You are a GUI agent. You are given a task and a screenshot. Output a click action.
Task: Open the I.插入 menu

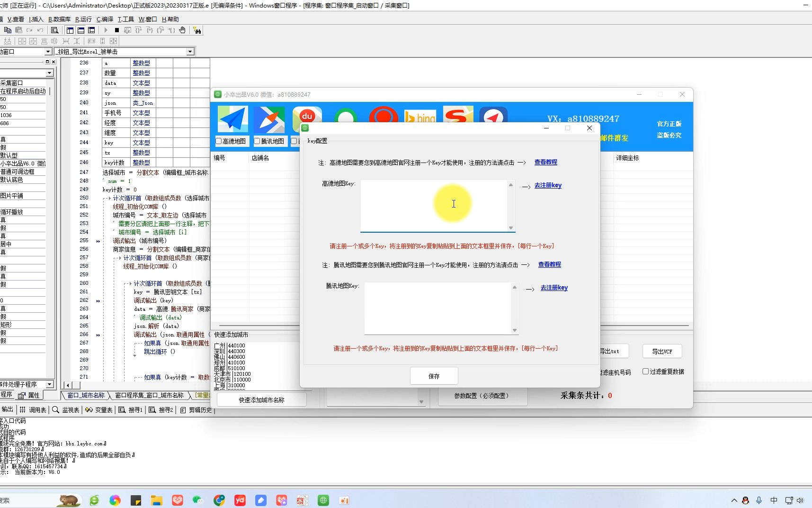pyautogui.click(x=36, y=19)
